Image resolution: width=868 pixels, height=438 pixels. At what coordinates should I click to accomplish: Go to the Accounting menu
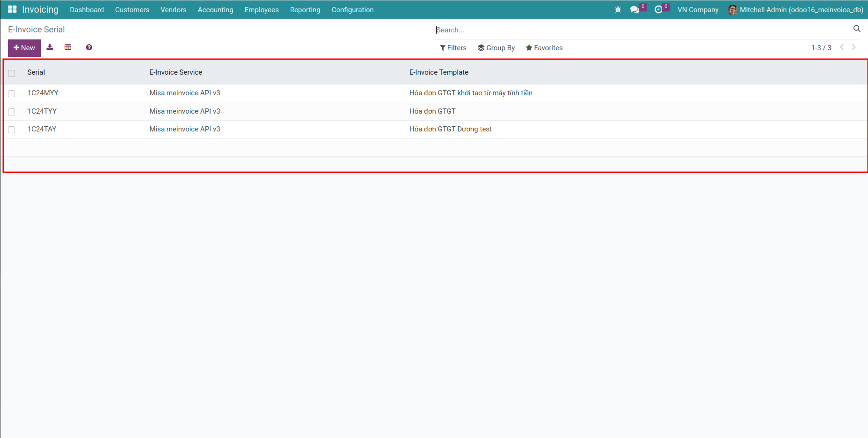coord(215,9)
